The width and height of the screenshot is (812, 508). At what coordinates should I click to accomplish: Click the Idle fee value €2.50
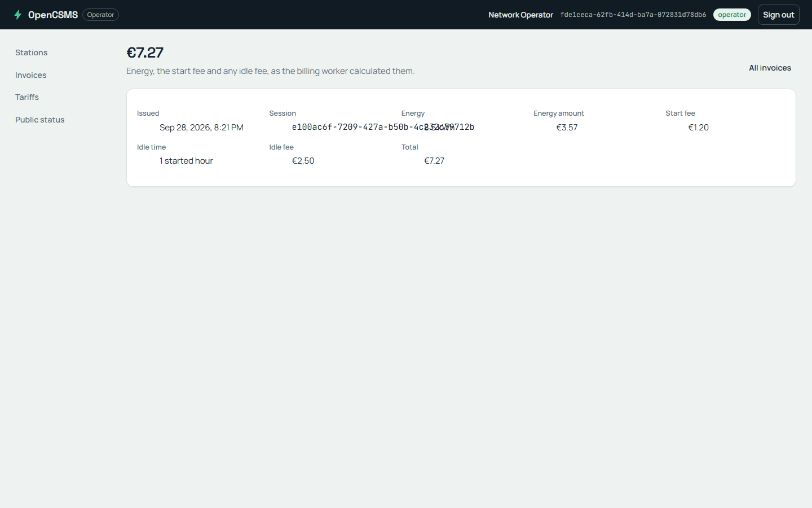click(x=303, y=161)
